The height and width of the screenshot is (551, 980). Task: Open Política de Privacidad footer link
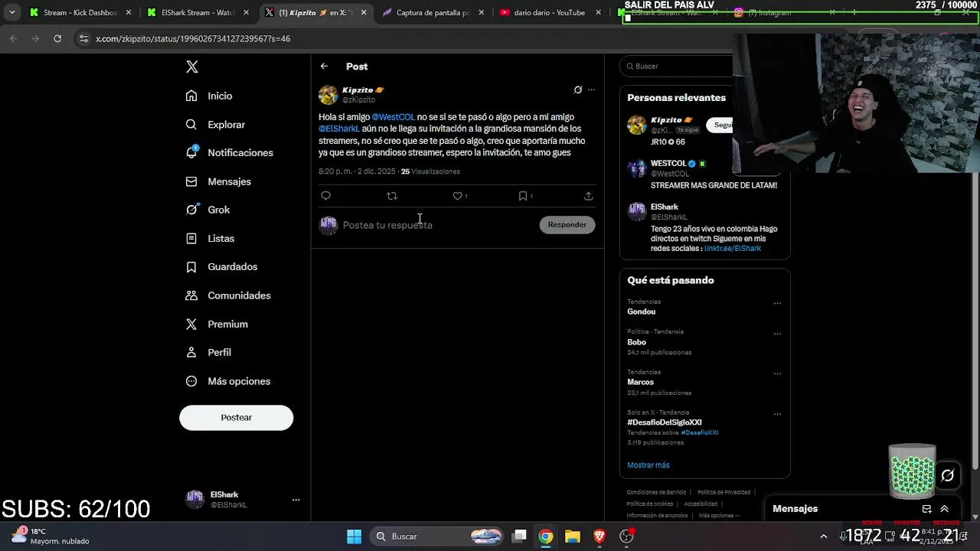pyautogui.click(x=724, y=492)
